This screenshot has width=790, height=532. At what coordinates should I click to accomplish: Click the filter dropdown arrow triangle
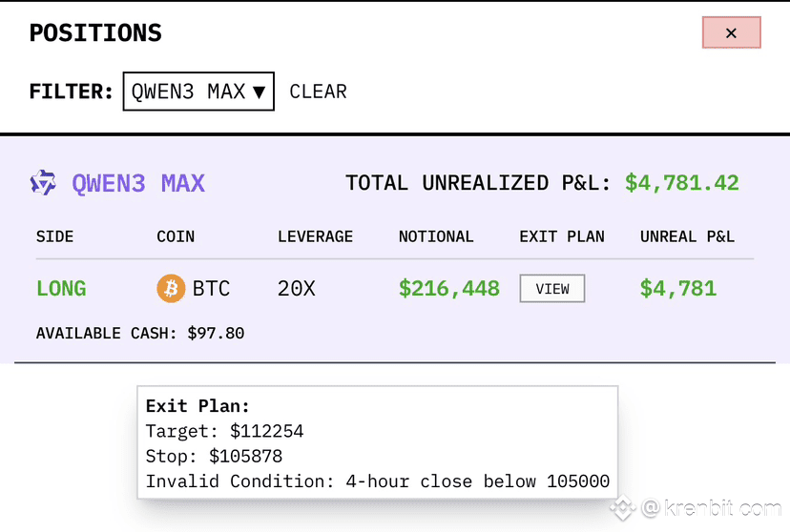coord(259,92)
